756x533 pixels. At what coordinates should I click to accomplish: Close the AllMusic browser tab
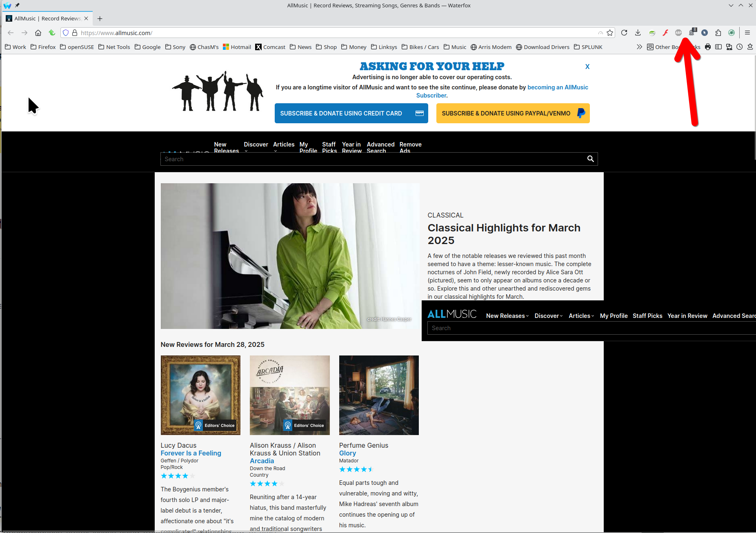pyautogui.click(x=86, y=18)
